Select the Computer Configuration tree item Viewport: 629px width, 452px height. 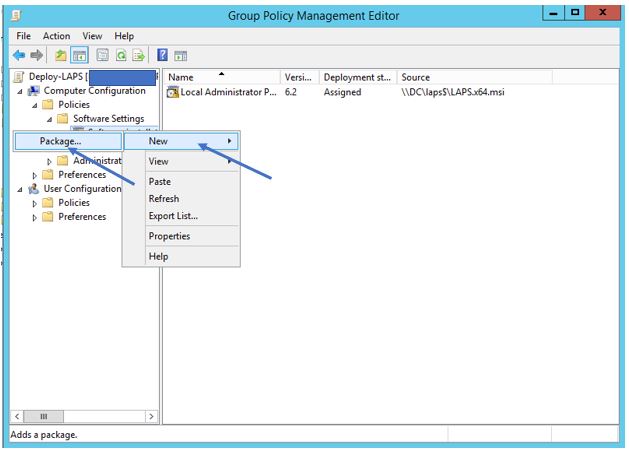95,91
